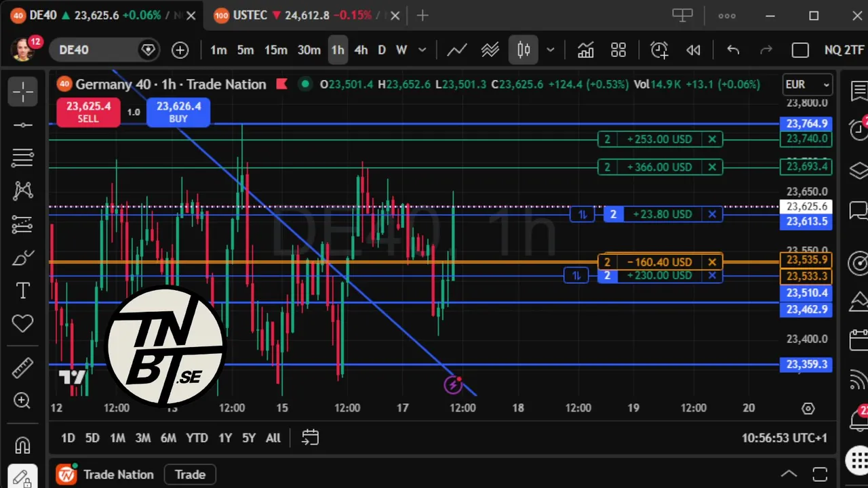Screen dimensions: 868x488
Task: Open timezone menu at 10:56:53 UTC+1
Action: pyautogui.click(x=785, y=438)
